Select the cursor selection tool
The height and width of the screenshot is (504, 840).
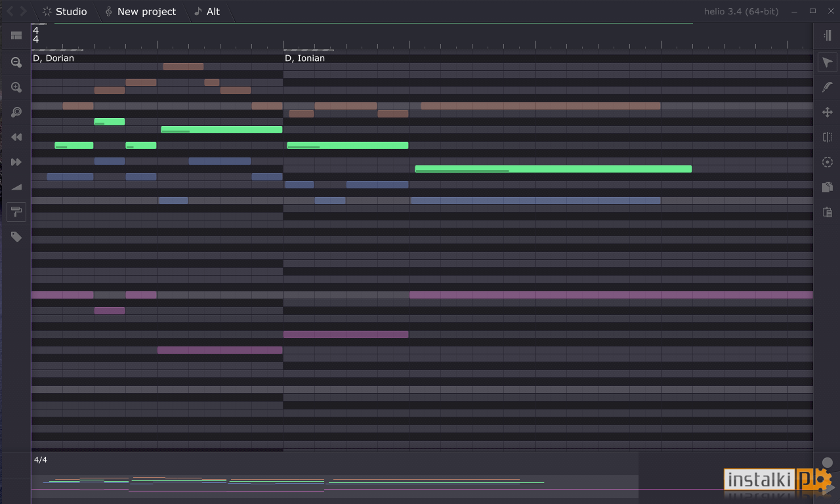tap(827, 62)
